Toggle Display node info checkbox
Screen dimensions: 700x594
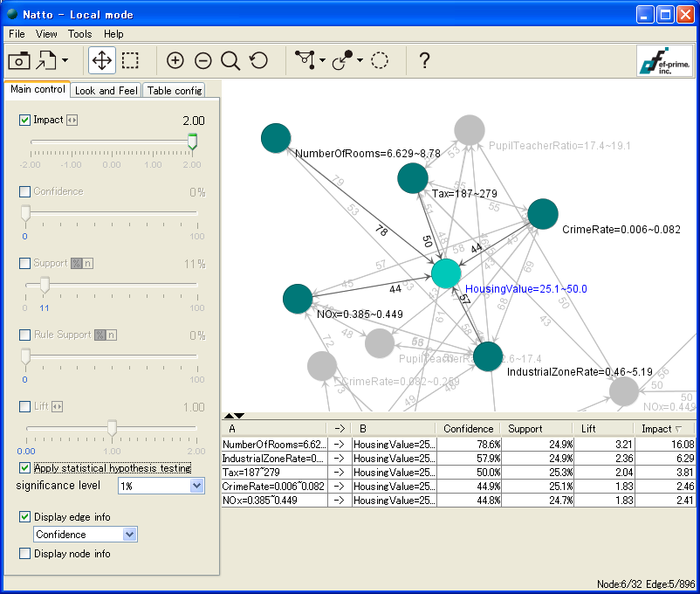click(24, 553)
